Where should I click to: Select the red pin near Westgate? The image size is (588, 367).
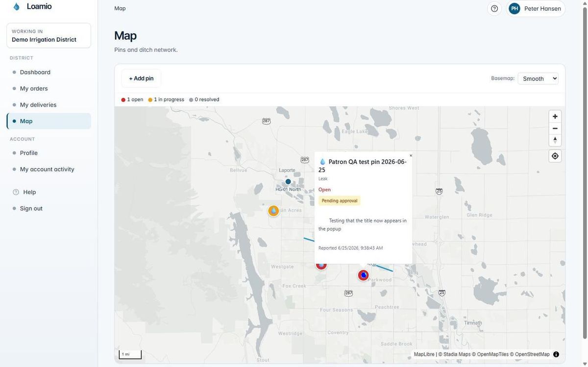click(321, 266)
